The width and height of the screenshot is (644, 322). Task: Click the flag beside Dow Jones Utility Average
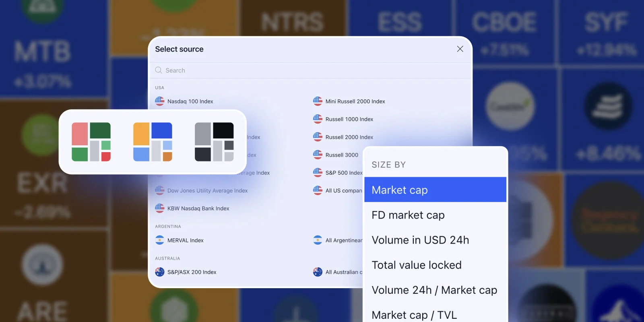click(x=160, y=190)
